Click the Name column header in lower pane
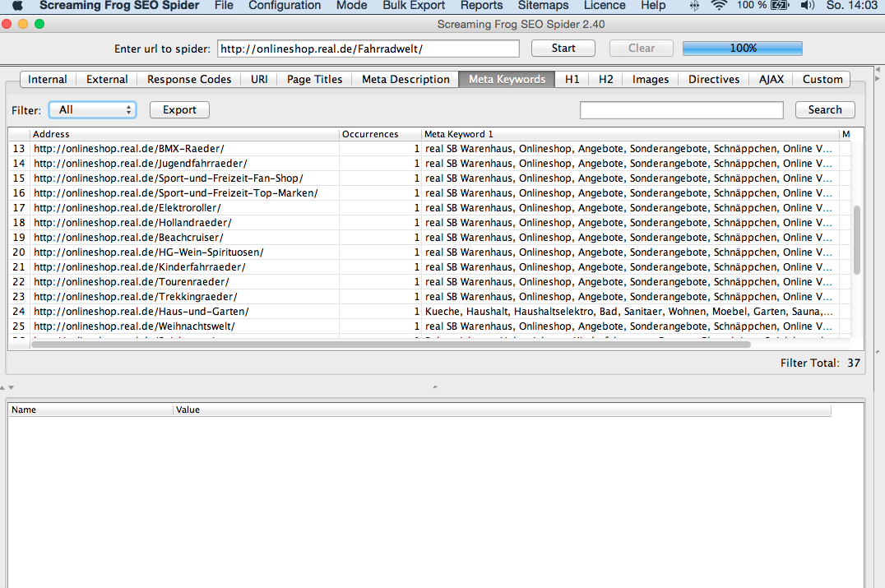The image size is (885, 588). [x=90, y=410]
